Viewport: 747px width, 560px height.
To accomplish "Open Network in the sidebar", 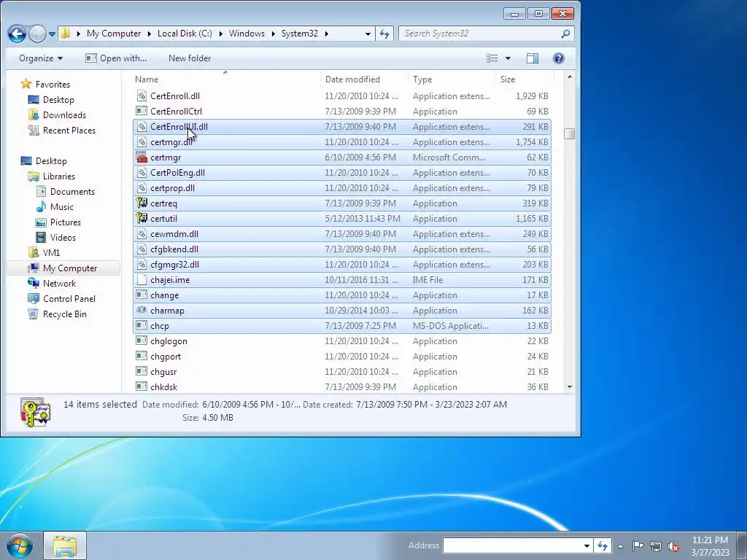I will click(53, 284).
